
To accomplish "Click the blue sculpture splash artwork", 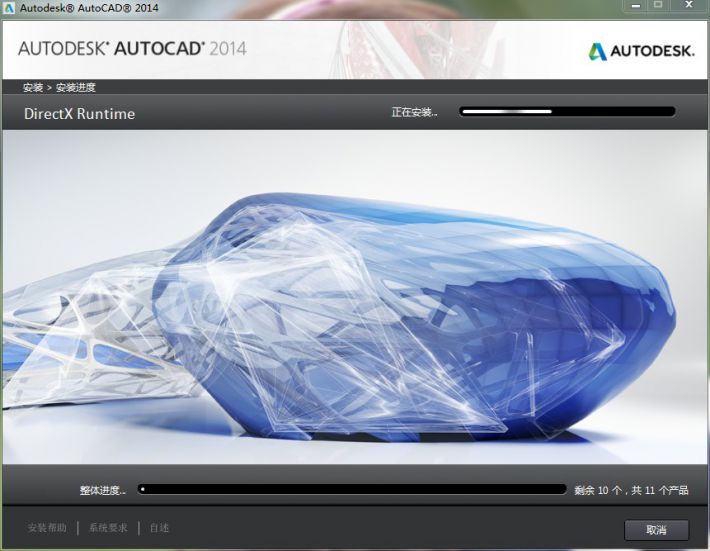I will pyautogui.click(x=355, y=297).
